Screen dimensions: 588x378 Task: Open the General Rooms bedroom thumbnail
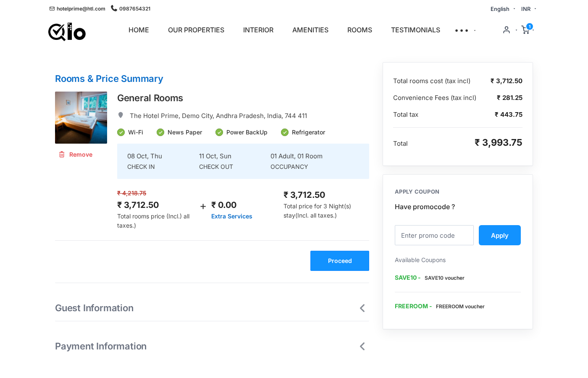coord(81,118)
